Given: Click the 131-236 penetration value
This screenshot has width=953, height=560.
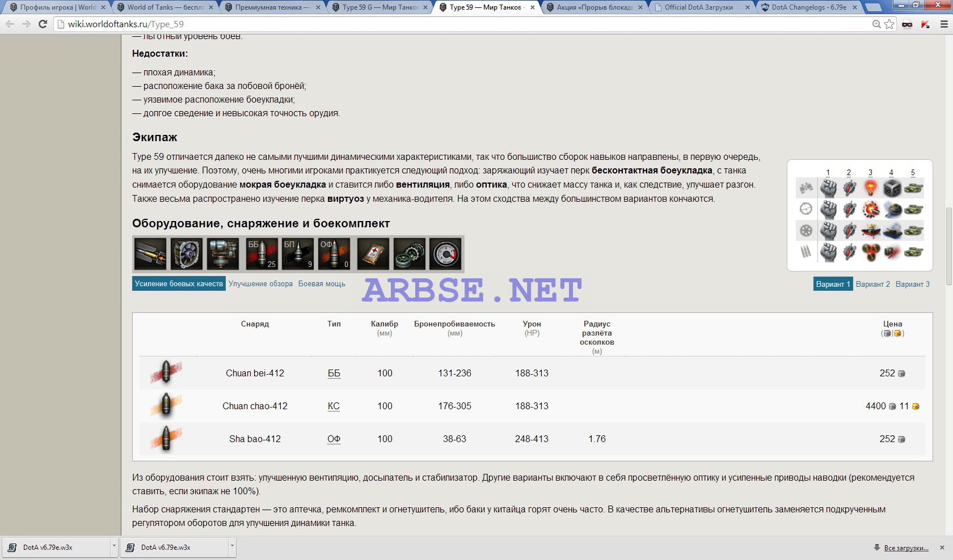Looking at the screenshot, I should 454,373.
